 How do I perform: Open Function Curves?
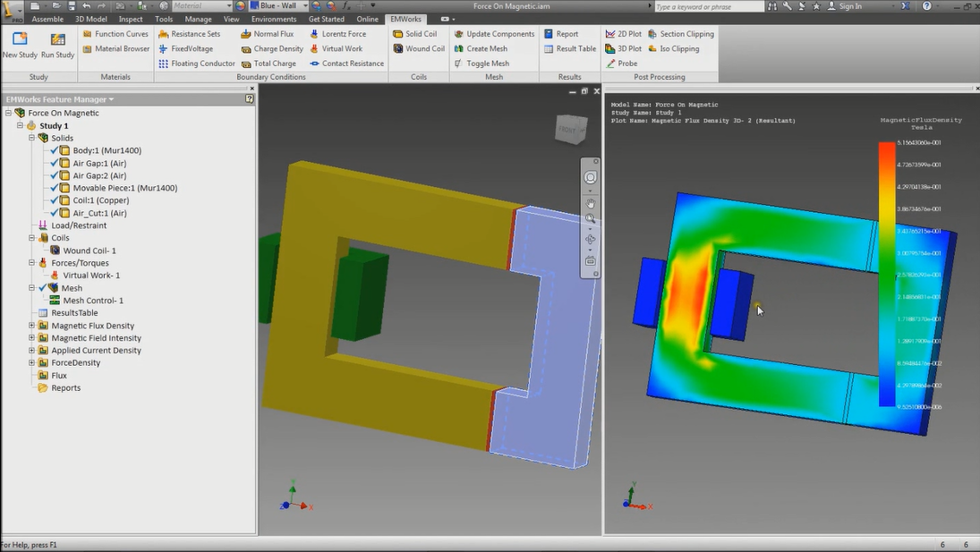(115, 34)
